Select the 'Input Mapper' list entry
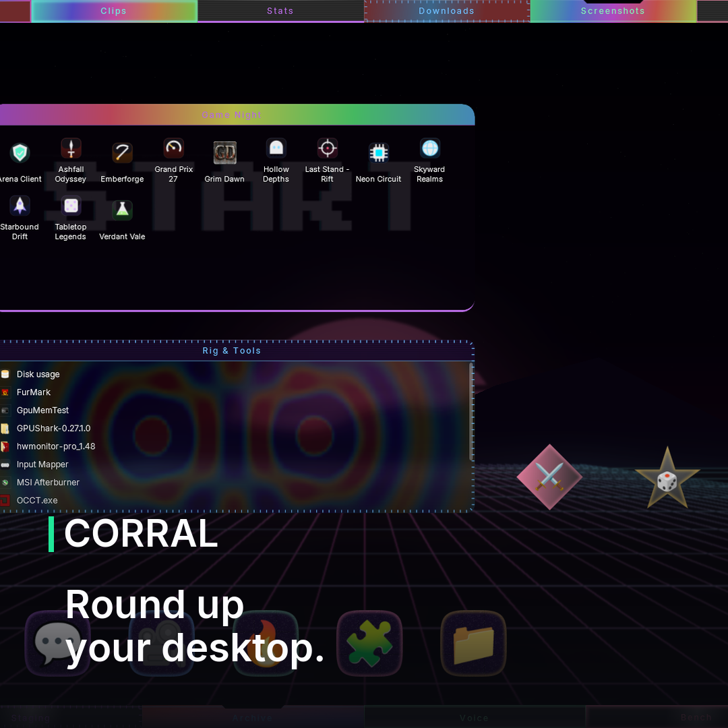The width and height of the screenshot is (728, 728). [x=42, y=464]
